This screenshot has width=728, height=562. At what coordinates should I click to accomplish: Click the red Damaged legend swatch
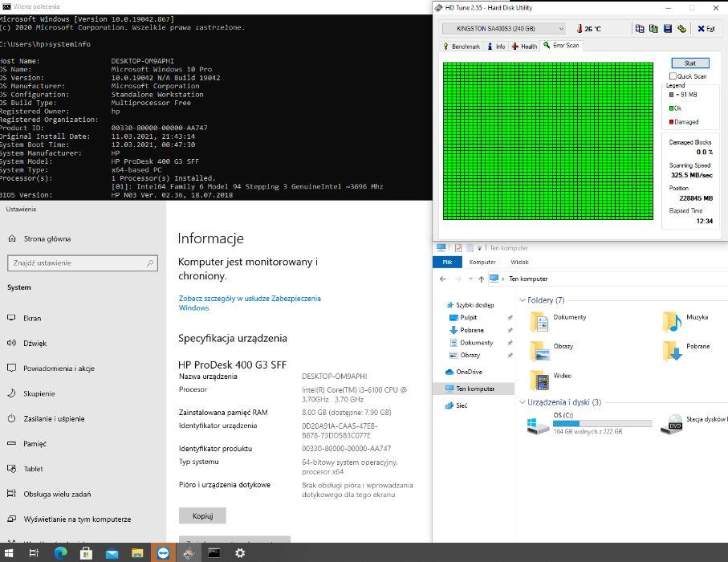pos(671,122)
